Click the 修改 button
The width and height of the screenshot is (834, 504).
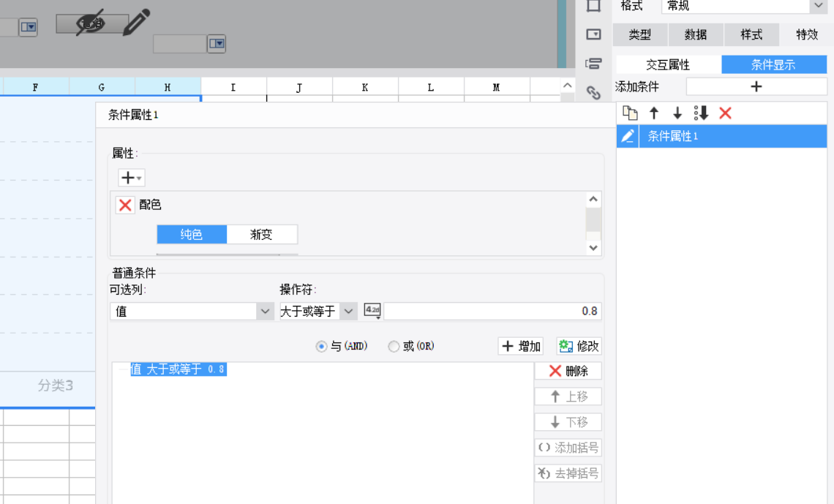coord(579,347)
